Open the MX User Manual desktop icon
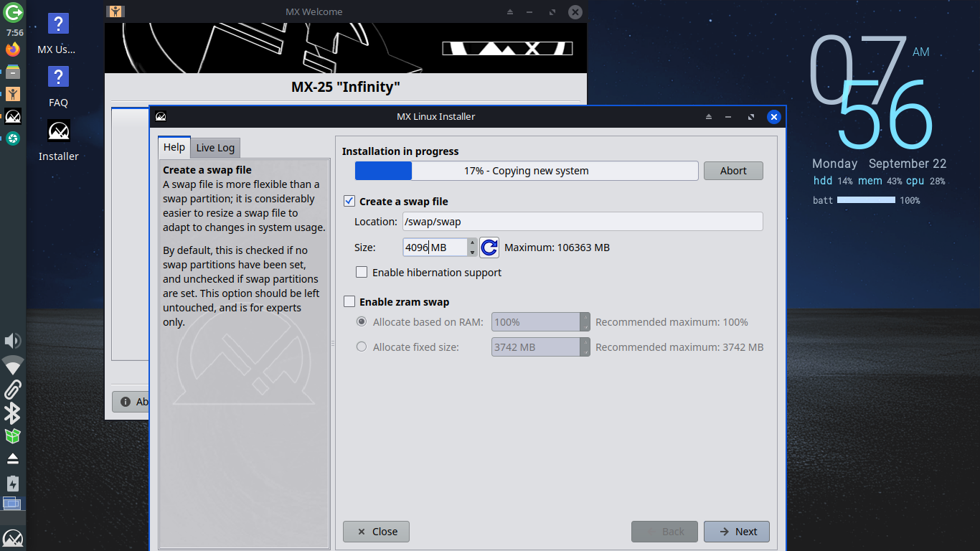 [57, 34]
